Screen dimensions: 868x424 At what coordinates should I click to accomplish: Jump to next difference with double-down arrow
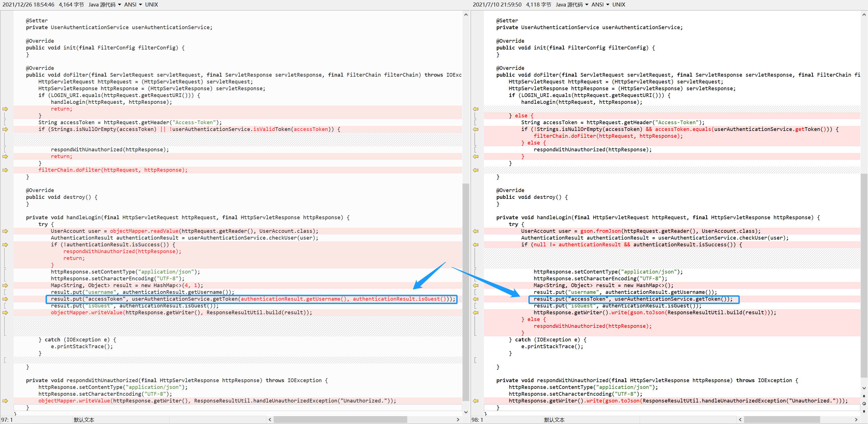tap(864, 411)
